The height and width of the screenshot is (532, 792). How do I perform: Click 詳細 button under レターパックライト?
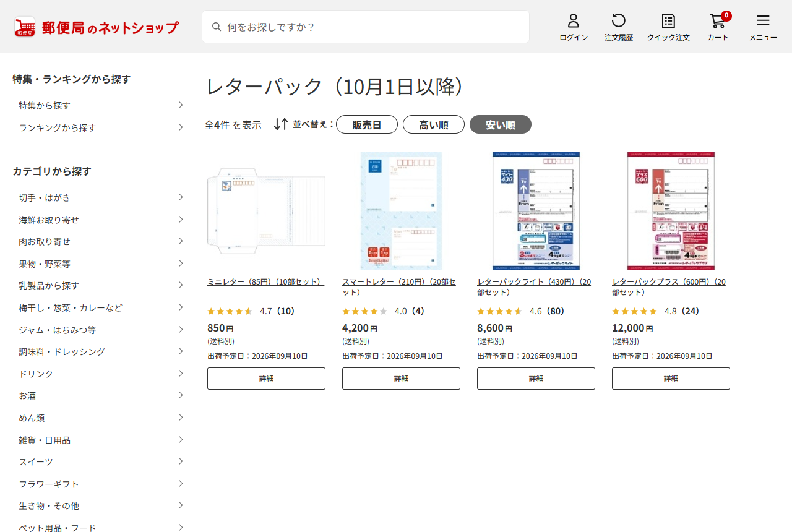pos(536,379)
